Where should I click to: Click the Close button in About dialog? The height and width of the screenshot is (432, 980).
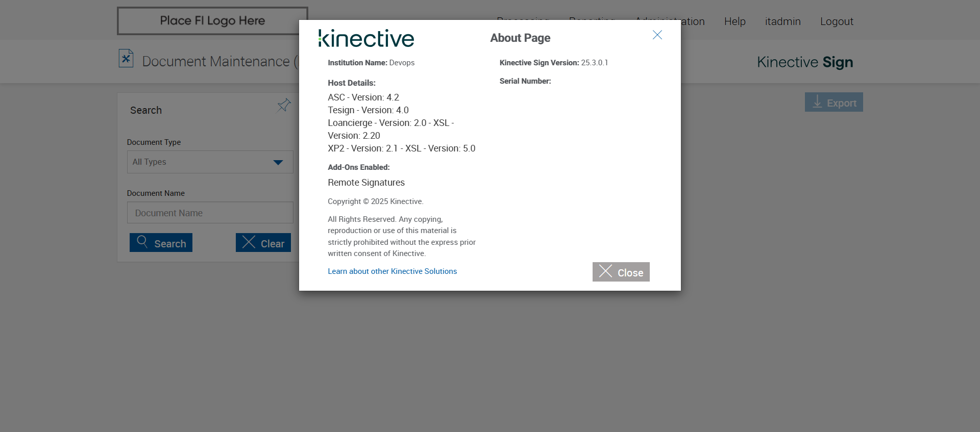tap(621, 272)
